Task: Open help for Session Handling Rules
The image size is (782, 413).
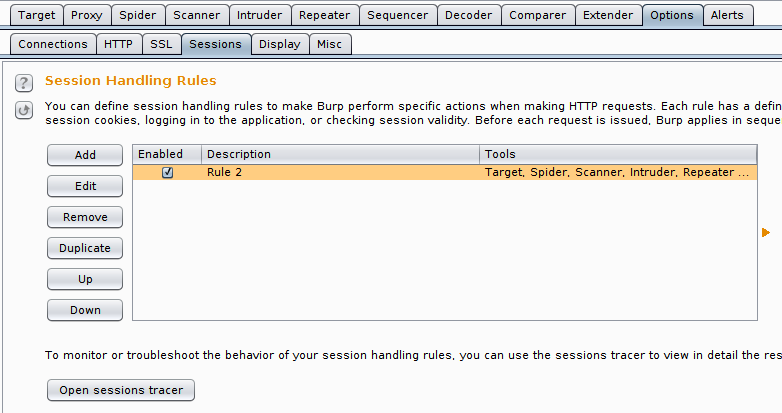Action: (x=24, y=83)
